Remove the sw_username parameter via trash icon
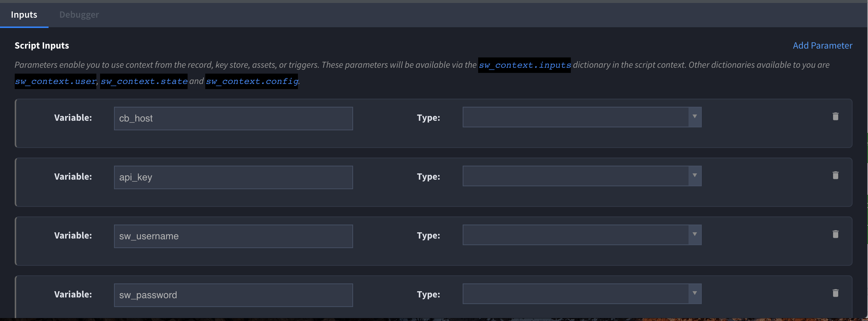This screenshot has width=868, height=321. (835, 234)
